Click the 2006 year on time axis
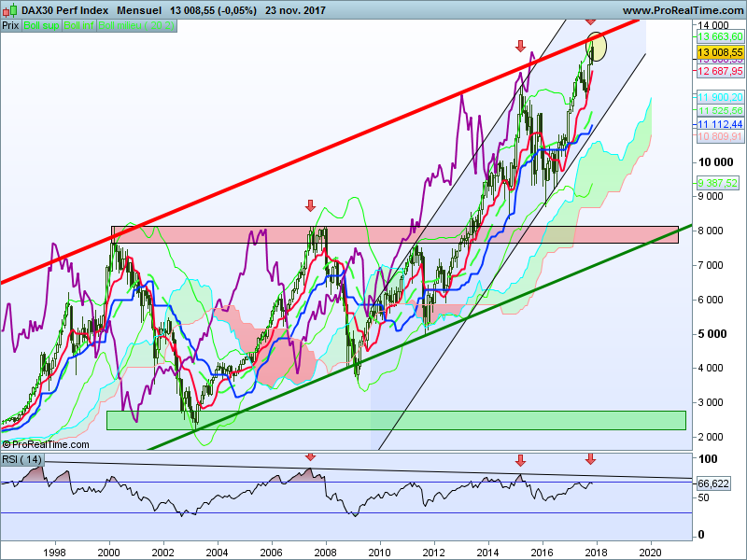Viewport: 747px width, 560px height. [x=271, y=553]
